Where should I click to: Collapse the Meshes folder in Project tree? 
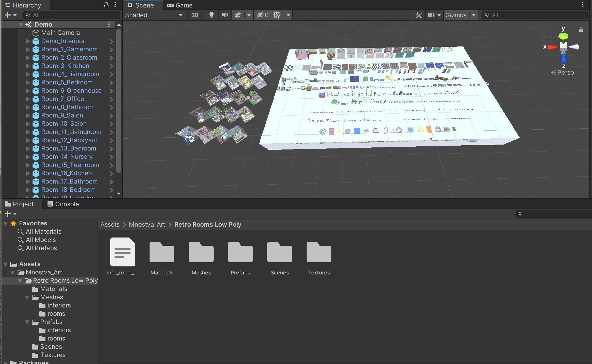pos(27,297)
